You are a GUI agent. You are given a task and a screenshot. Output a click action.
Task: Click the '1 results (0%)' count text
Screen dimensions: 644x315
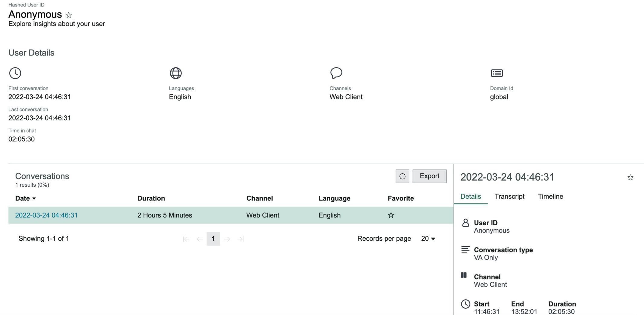tap(32, 185)
